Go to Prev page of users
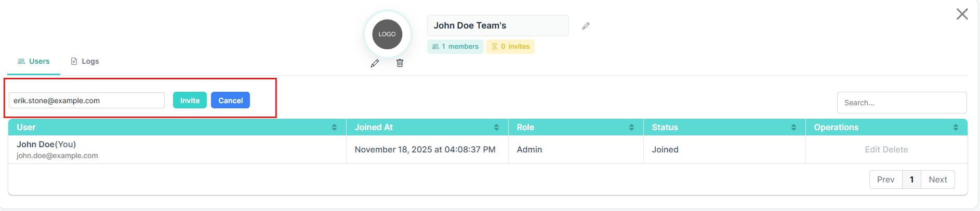 point(885,179)
